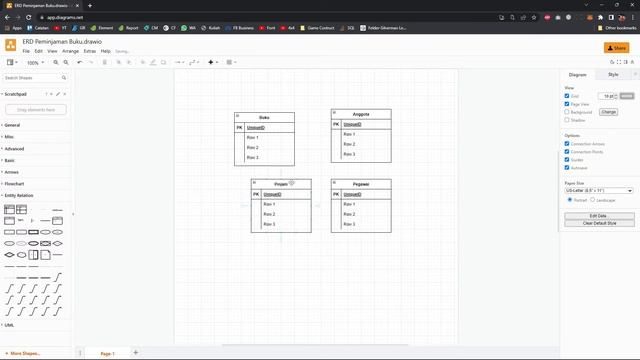This screenshot has height=360, width=640.
Task: Switch to the Style tab
Action: pyautogui.click(x=613, y=75)
